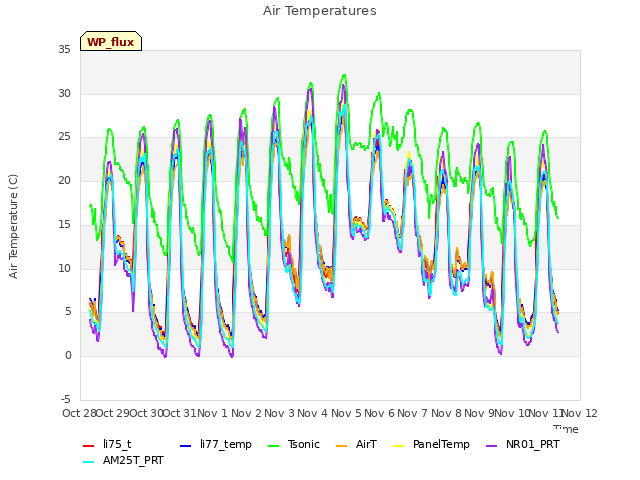This screenshot has width=640, height=480.
Task: Click the yellow PanelTemp legend color marker
Action: pyautogui.click(x=398, y=446)
